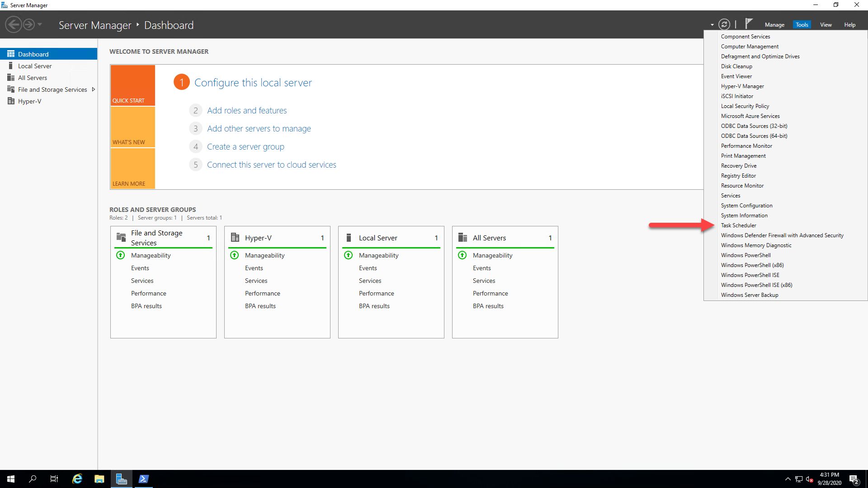Open Services in the Local Server tile
The width and height of the screenshot is (868, 488).
tap(370, 281)
